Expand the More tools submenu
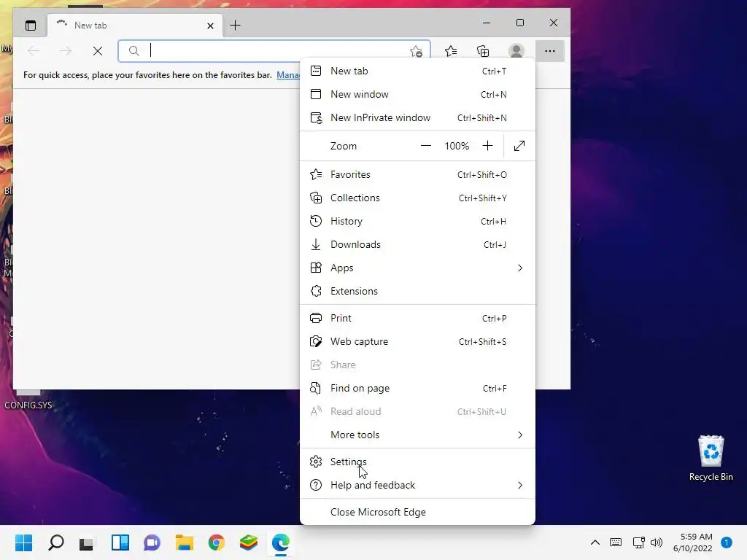The width and height of the screenshot is (747, 560). (x=417, y=435)
